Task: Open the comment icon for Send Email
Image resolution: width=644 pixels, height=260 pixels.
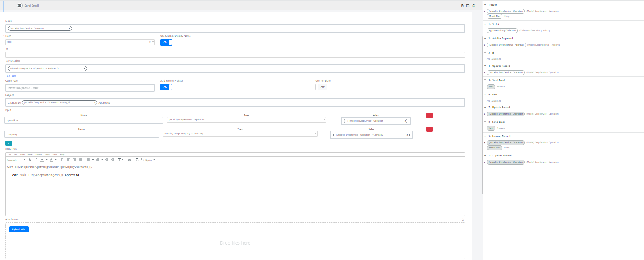Action: click(468, 6)
